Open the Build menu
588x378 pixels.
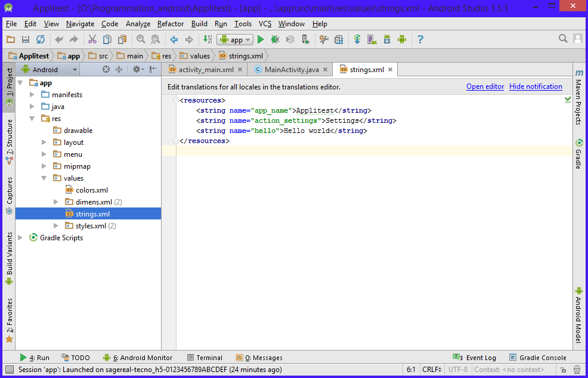pyautogui.click(x=199, y=24)
